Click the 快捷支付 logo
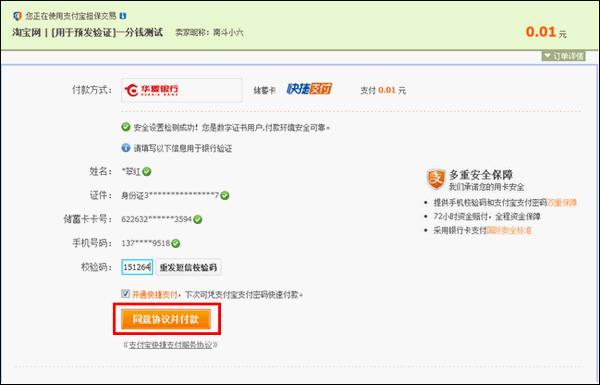This screenshot has height=385, width=600. tap(309, 89)
